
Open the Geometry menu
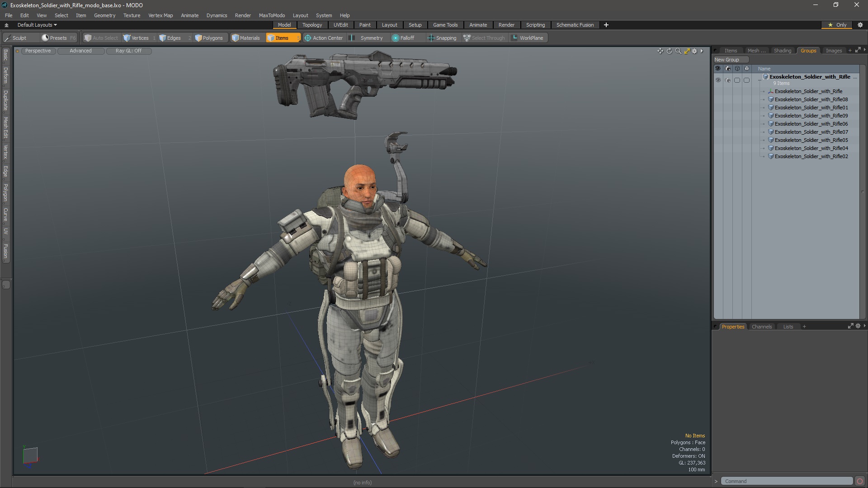(x=104, y=15)
